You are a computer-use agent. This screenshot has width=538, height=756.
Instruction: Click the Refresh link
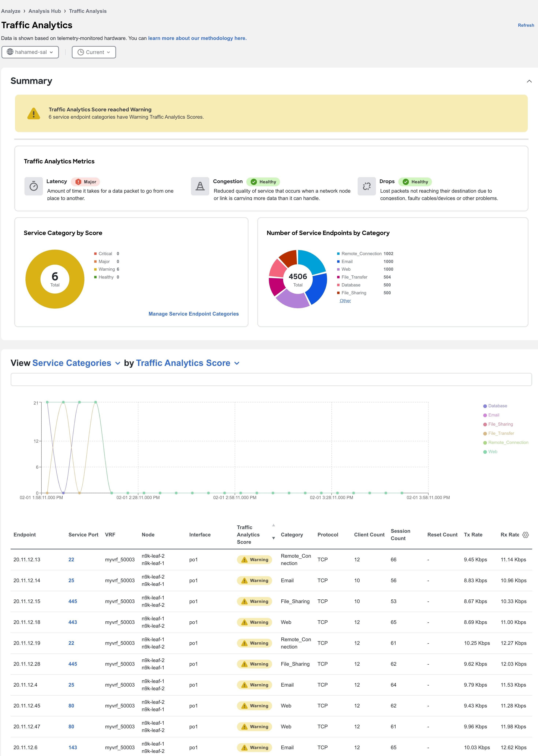[526, 25]
